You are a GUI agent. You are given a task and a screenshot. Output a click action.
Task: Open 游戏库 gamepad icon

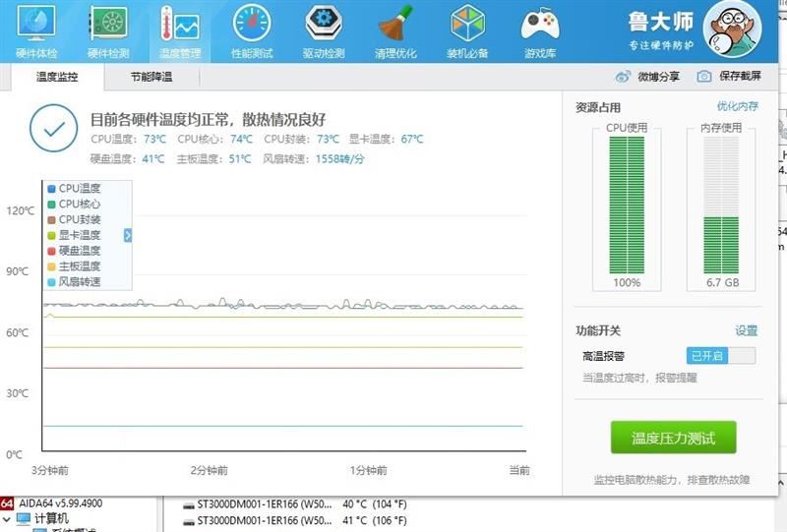[539, 24]
